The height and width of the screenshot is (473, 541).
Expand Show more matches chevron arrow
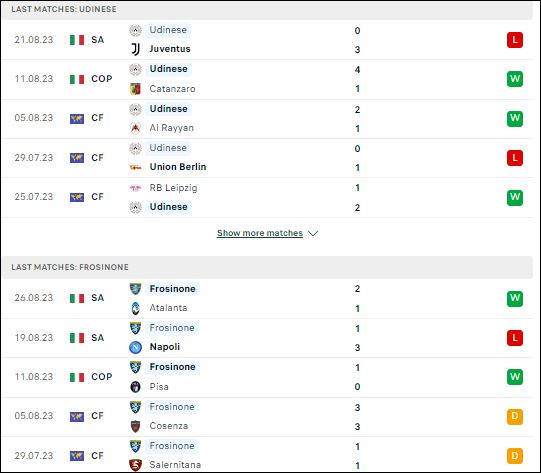[x=313, y=234]
